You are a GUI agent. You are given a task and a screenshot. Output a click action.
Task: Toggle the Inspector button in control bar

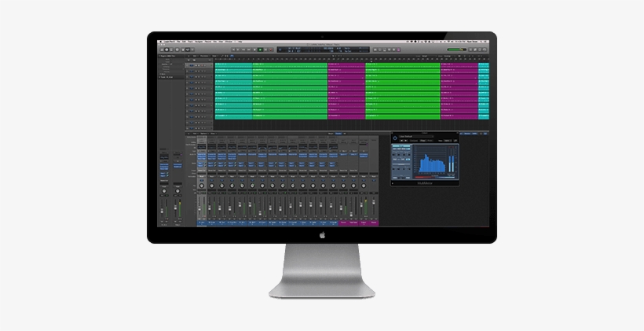[166, 50]
